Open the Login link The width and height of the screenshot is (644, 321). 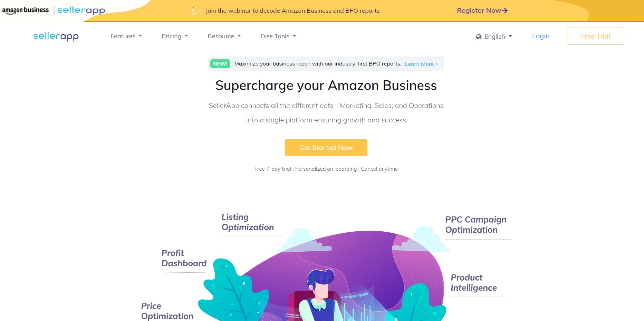tap(541, 36)
